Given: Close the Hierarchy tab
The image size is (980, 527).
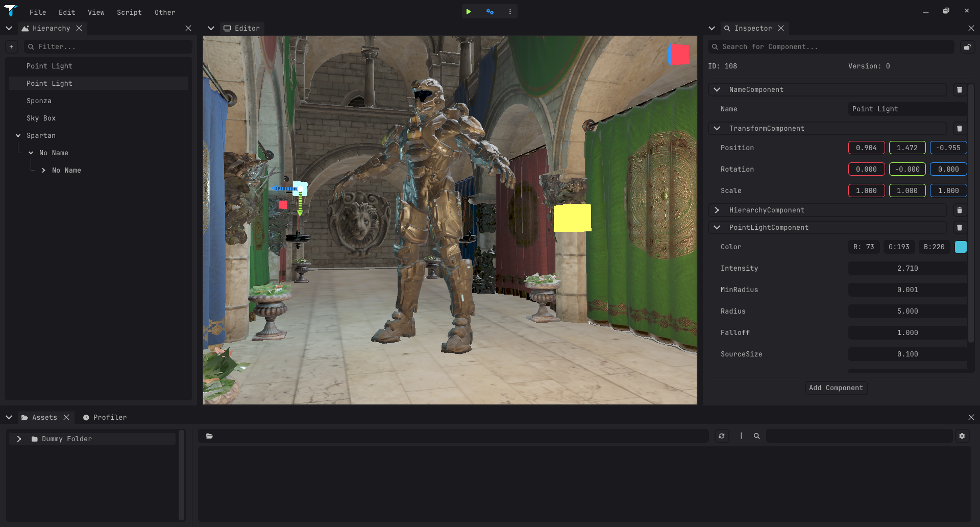Looking at the screenshot, I should point(79,29).
